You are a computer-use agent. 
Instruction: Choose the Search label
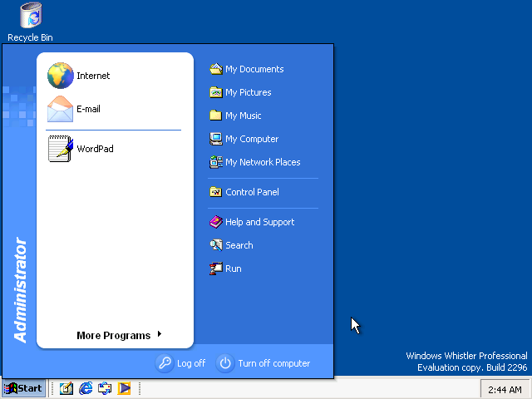[239, 245]
